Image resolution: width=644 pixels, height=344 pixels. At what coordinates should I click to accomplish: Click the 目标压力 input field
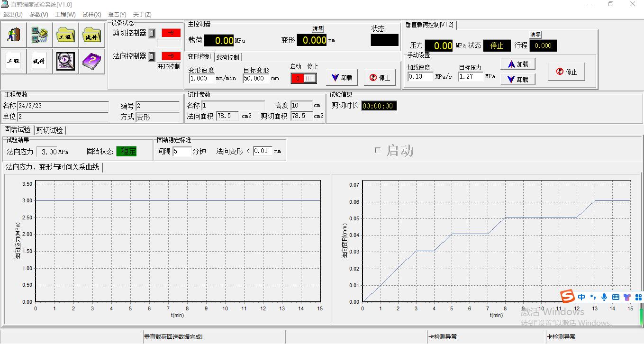click(x=471, y=76)
